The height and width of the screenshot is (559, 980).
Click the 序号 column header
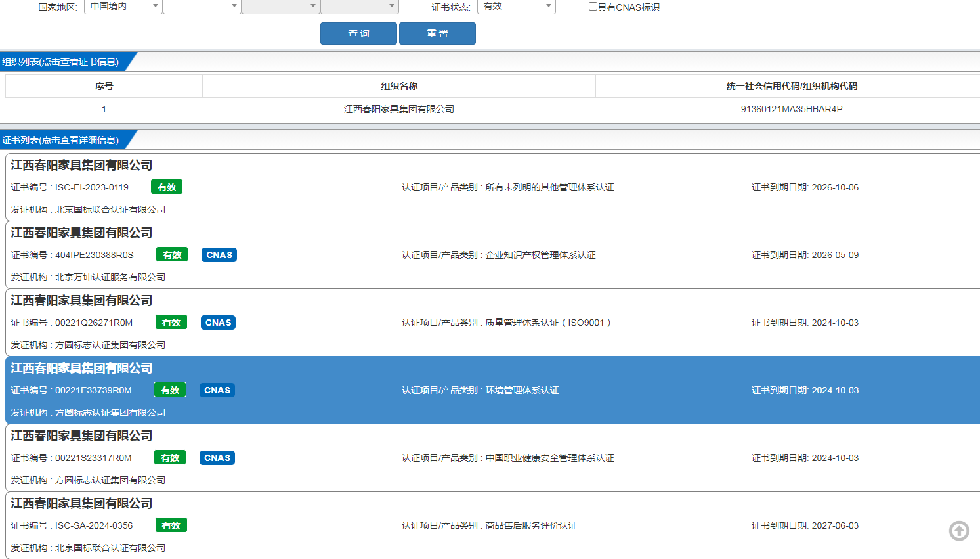[104, 86]
